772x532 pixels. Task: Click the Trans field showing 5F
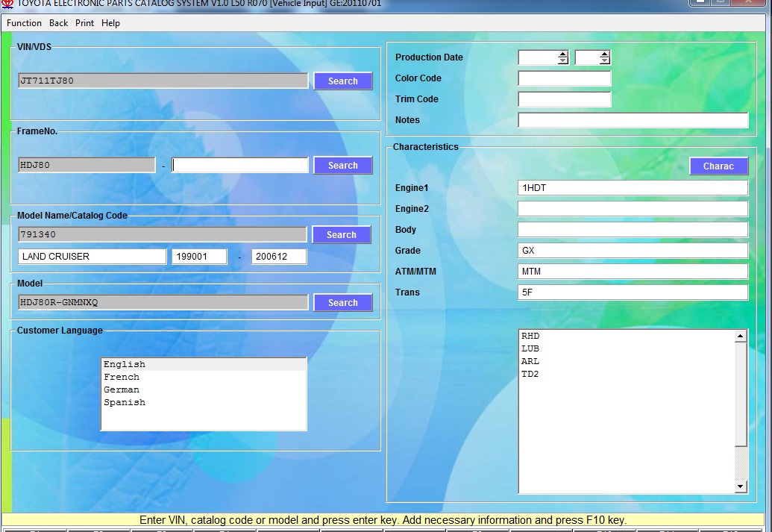click(x=633, y=292)
